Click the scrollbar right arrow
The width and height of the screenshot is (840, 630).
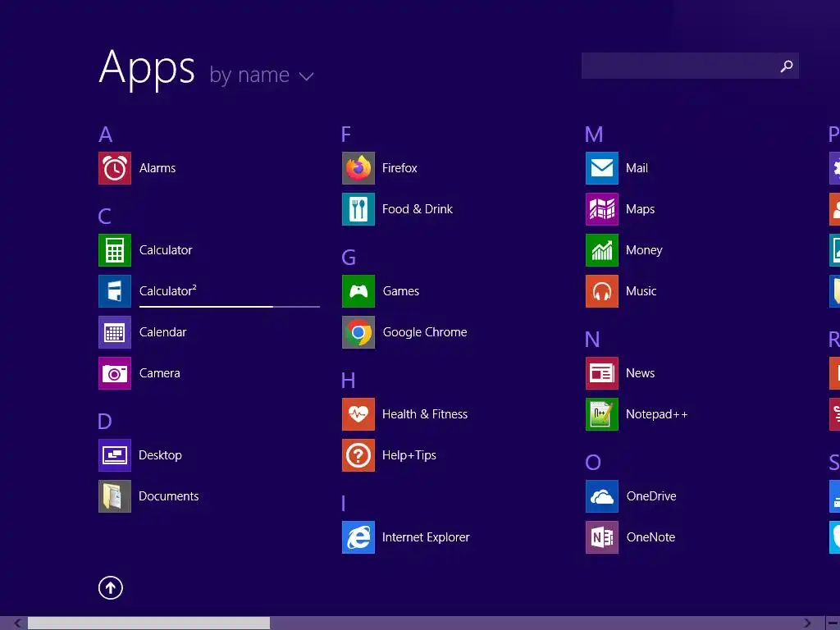807,623
